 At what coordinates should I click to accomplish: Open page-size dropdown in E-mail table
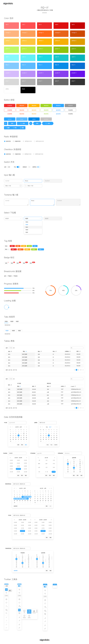[x=11, y=379]
